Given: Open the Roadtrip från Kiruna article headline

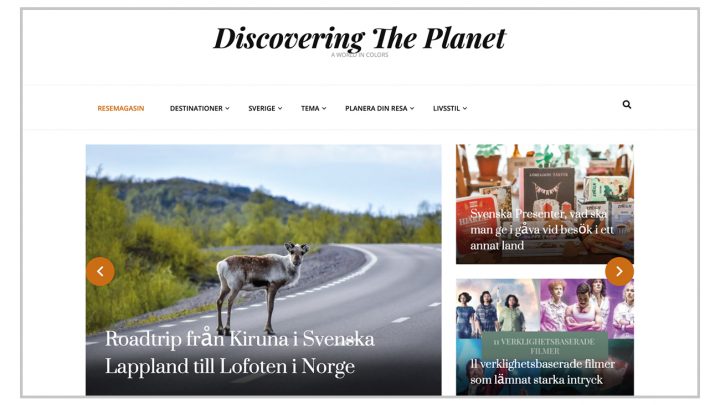Looking at the screenshot, I should point(240,353).
